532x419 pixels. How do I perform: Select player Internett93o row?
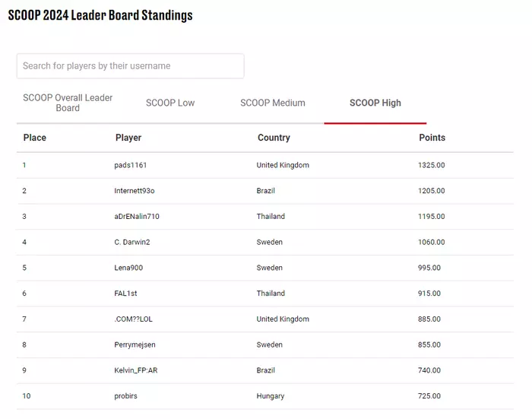tap(265, 191)
